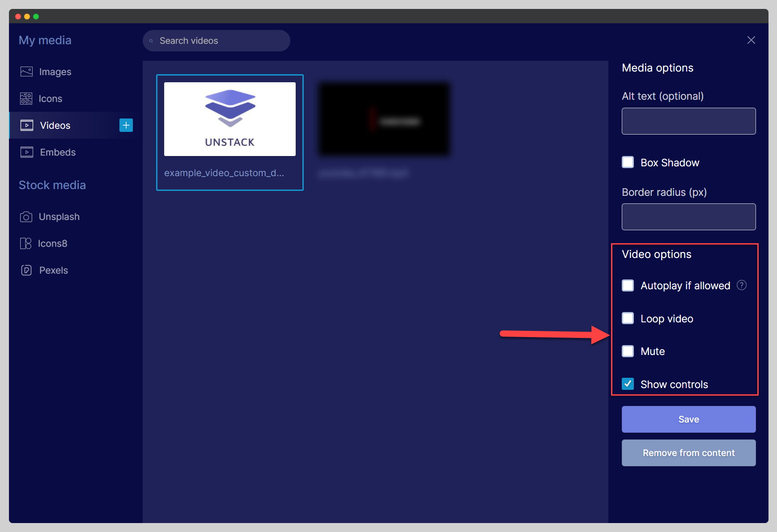Click the help icon beside Autoplay if allowed
The image size is (777, 532).
pos(741,285)
